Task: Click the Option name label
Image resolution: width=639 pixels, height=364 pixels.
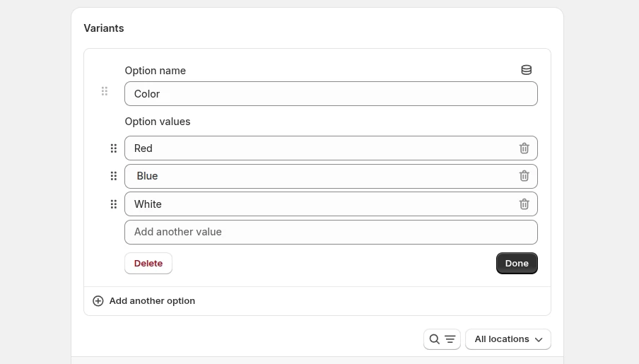Action: (x=156, y=71)
